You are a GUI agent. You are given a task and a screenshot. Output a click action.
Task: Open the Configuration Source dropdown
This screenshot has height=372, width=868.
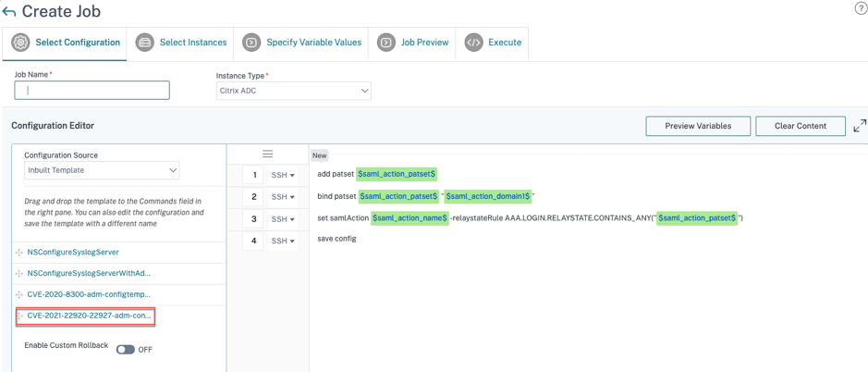point(102,170)
